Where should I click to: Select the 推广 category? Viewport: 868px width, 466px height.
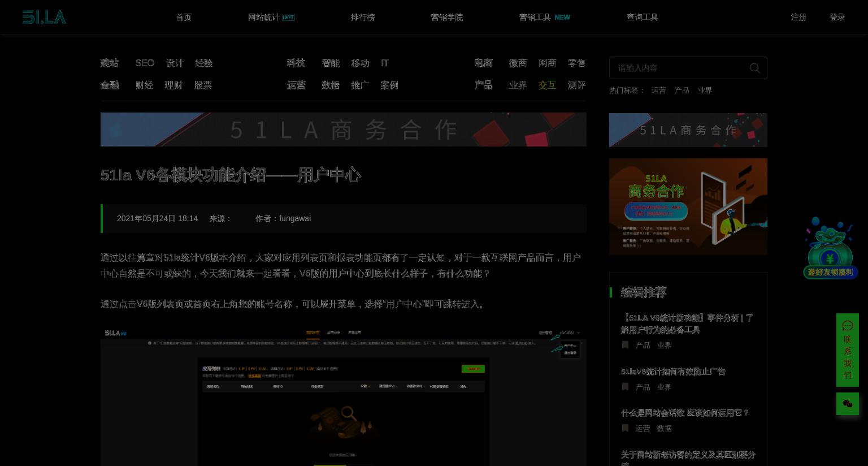[360, 85]
